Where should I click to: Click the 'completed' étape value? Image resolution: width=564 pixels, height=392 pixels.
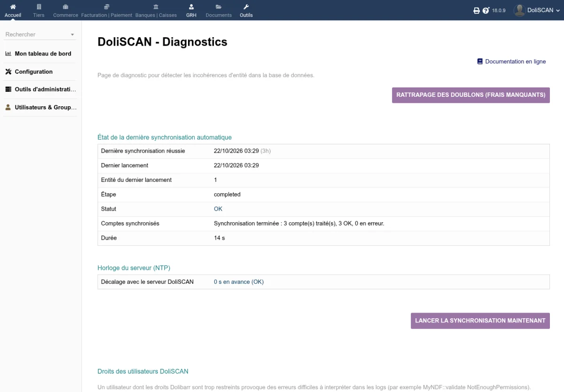point(227,195)
